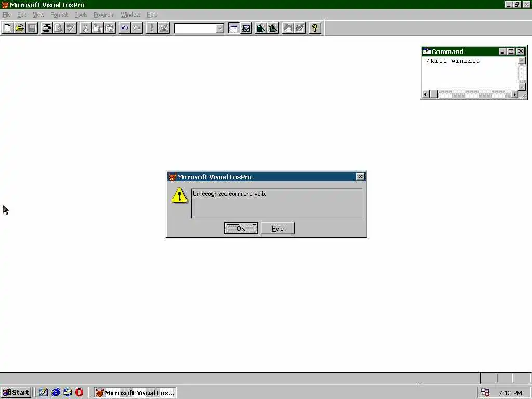Close the Unrecognized command verb dialog

360,177
